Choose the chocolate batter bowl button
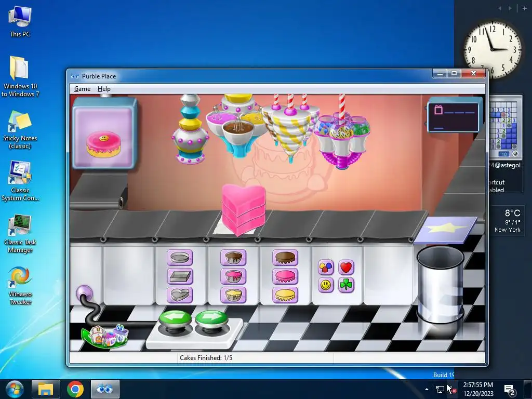The image size is (532, 399). [x=233, y=258]
